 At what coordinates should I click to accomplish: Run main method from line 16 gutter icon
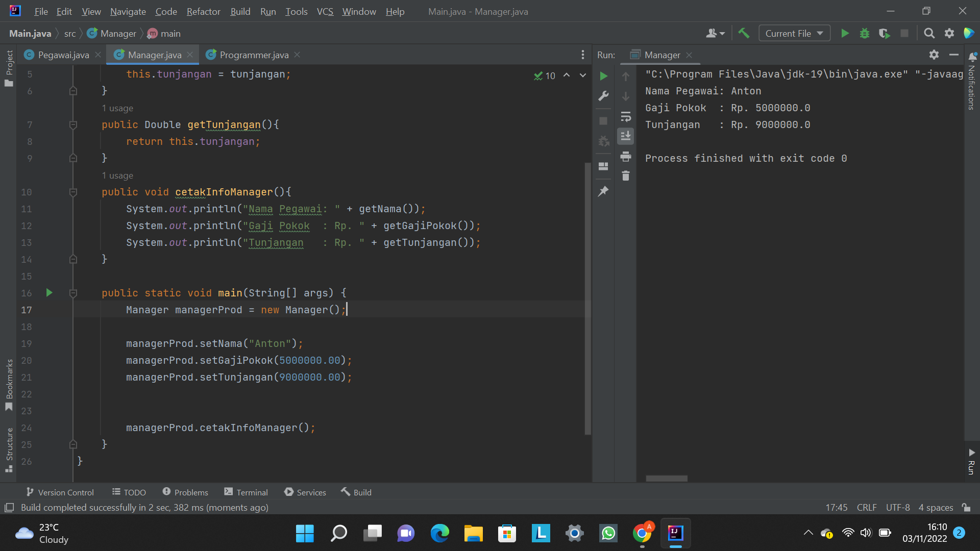(x=48, y=293)
